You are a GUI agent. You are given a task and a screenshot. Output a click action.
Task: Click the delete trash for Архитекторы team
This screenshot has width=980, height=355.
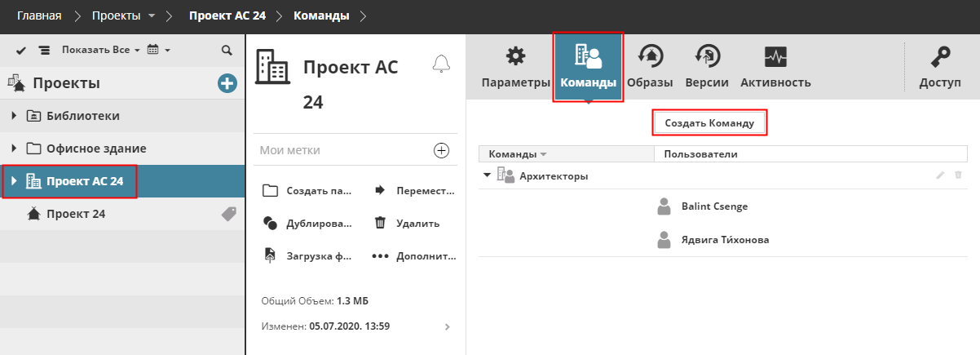tap(958, 175)
